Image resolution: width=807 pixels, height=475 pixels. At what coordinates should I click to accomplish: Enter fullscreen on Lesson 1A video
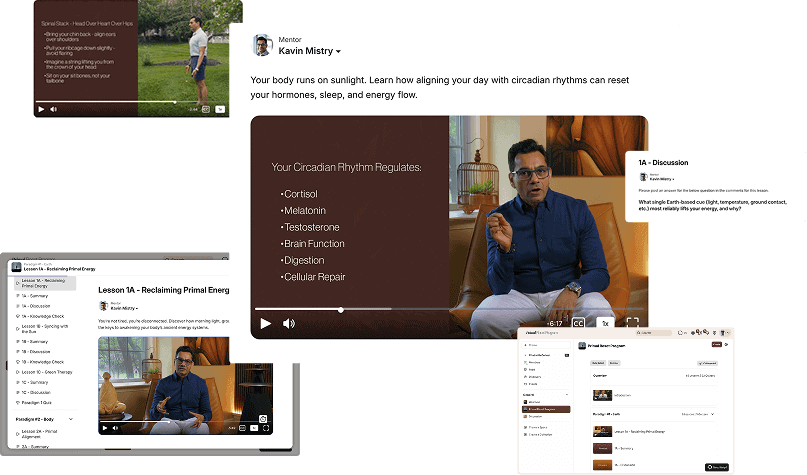[x=266, y=427]
